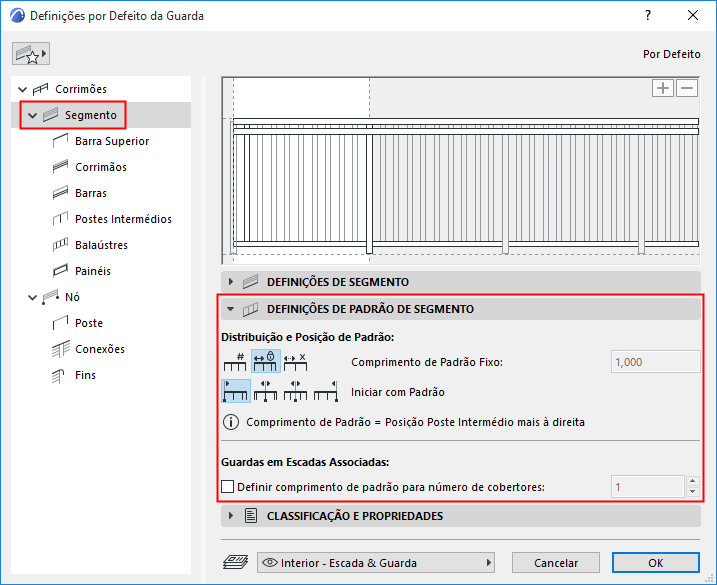Click the railing pattern preview

[x=460, y=171]
